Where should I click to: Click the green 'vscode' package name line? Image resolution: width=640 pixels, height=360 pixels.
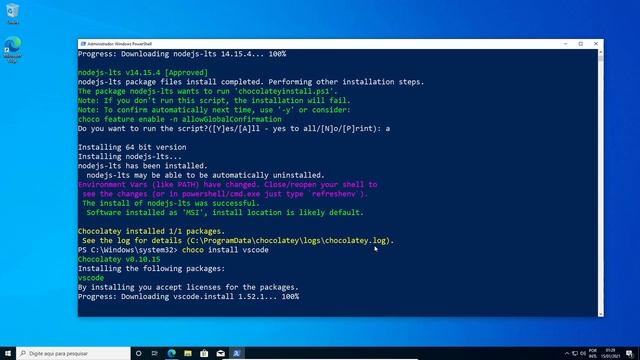(x=91, y=278)
